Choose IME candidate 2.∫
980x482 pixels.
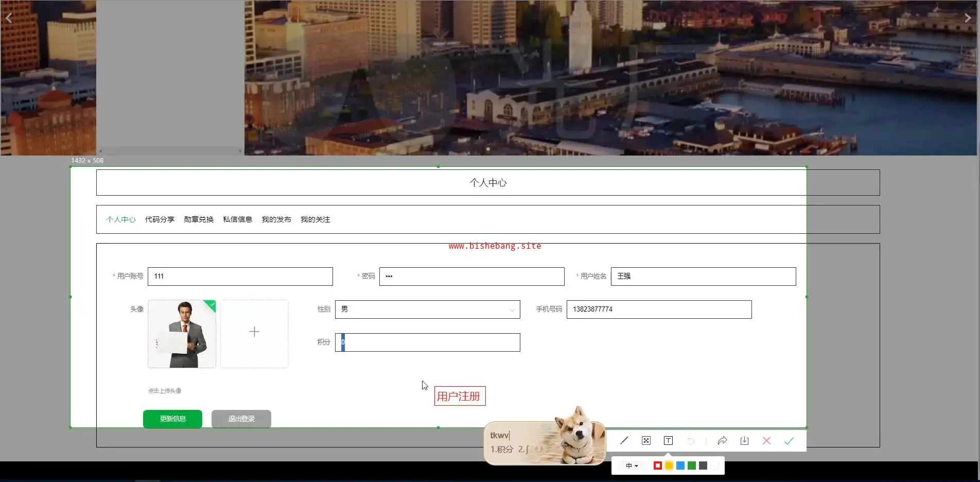(x=523, y=450)
